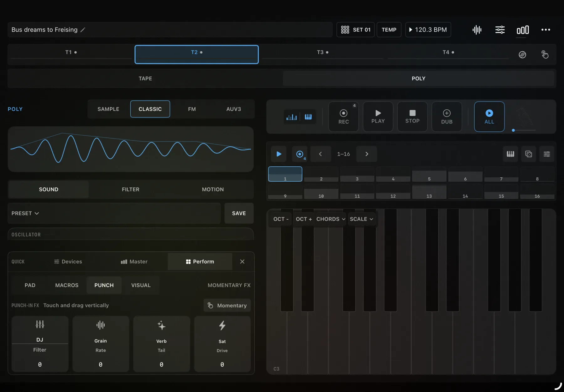Open the SET 01 selector

point(355,30)
